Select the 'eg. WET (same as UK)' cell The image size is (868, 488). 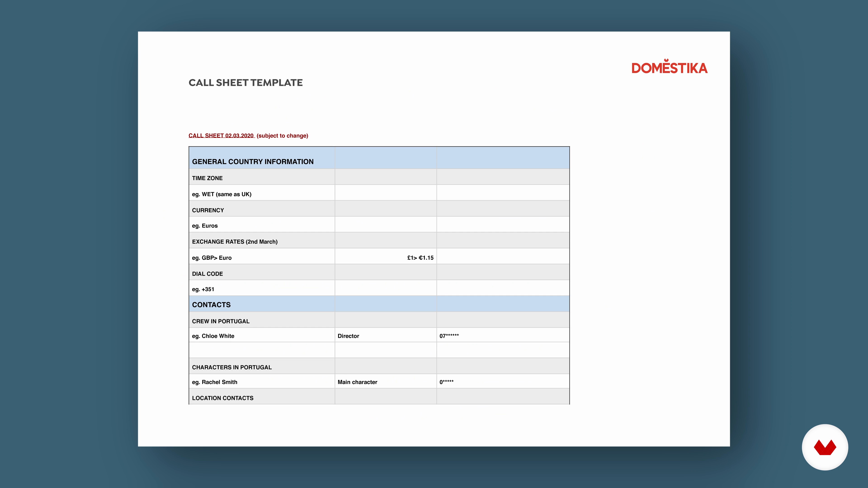pyautogui.click(x=262, y=193)
